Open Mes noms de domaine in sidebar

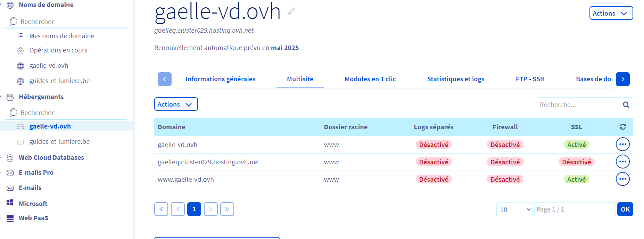[x=61, y=36]
